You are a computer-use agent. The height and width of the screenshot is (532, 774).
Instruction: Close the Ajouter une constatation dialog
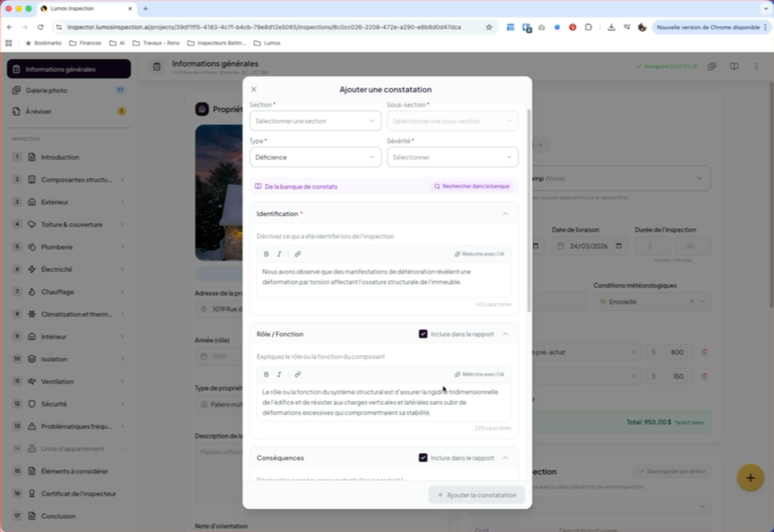point(254,89)
